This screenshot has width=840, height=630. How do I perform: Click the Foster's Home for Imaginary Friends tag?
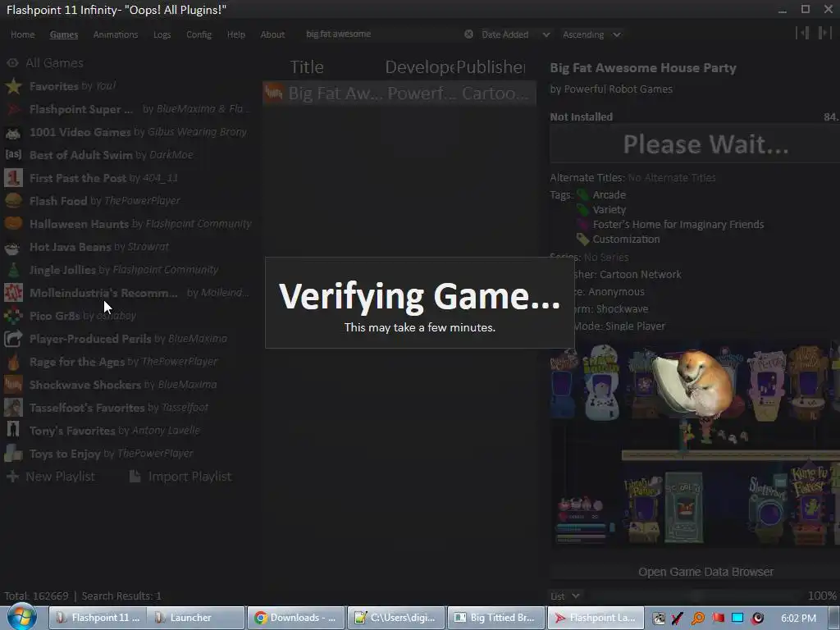678,225
